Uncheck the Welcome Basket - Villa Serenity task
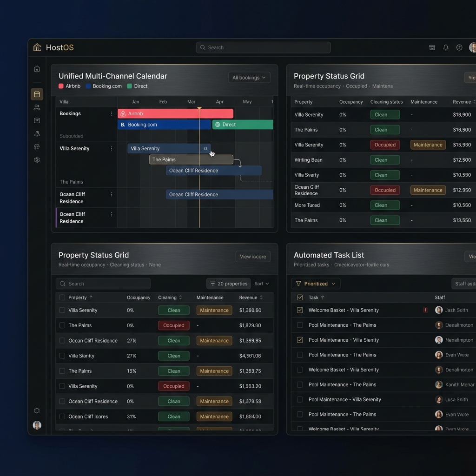This screenshot has width=476, height=476. tap(300, 310)
